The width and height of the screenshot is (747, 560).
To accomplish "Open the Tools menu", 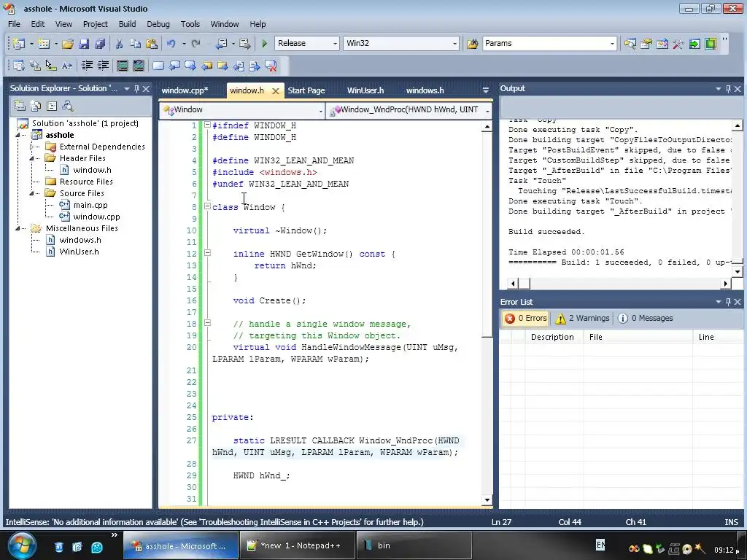I will click(190, 24).
